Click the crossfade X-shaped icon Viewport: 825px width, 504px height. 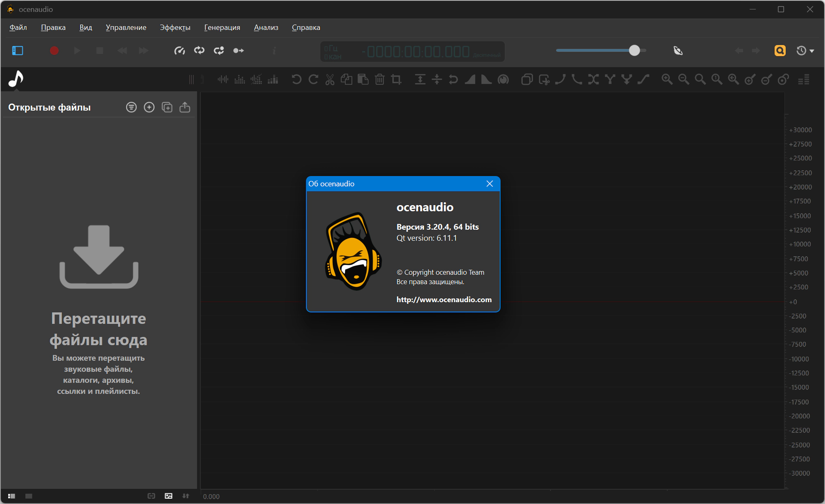[x=594, y=79]
